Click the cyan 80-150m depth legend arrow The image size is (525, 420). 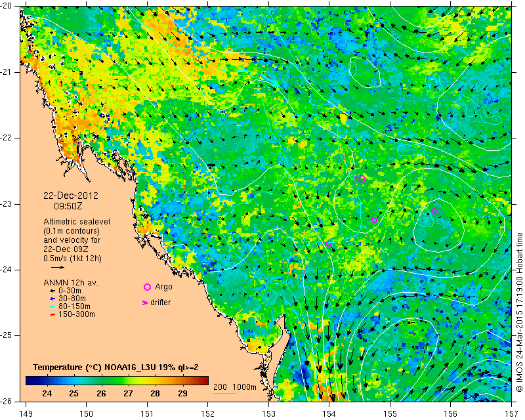click(52, 306)
